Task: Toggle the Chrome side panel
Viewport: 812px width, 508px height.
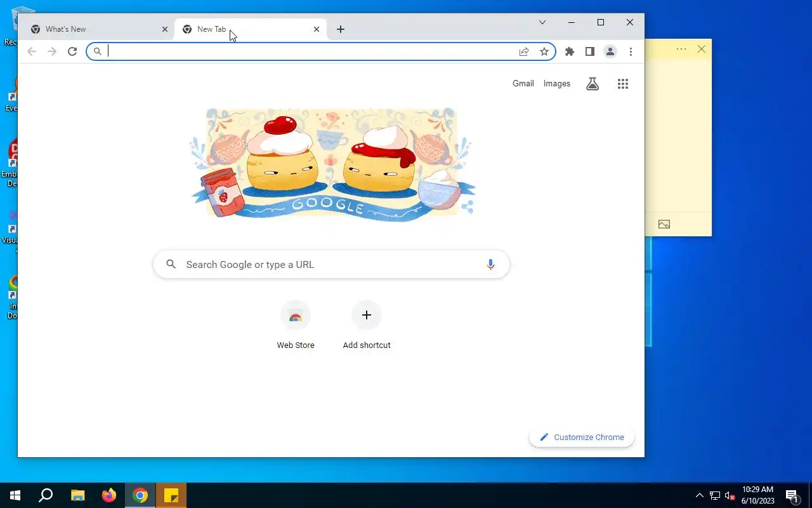Action: [590, 51]
